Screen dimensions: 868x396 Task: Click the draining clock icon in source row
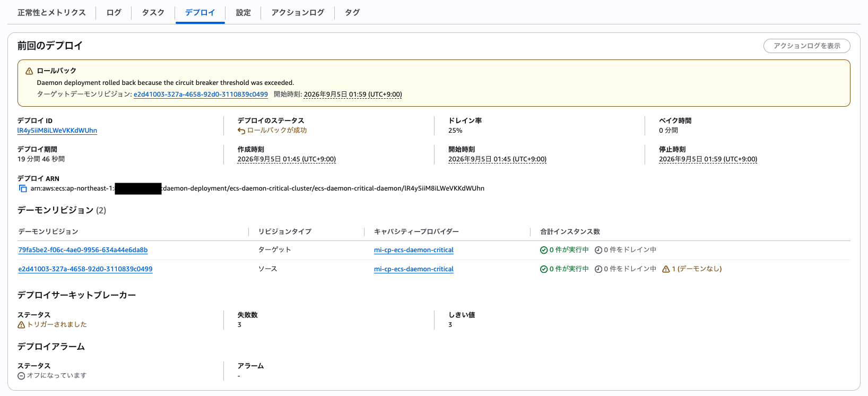[x=598, y=269]
